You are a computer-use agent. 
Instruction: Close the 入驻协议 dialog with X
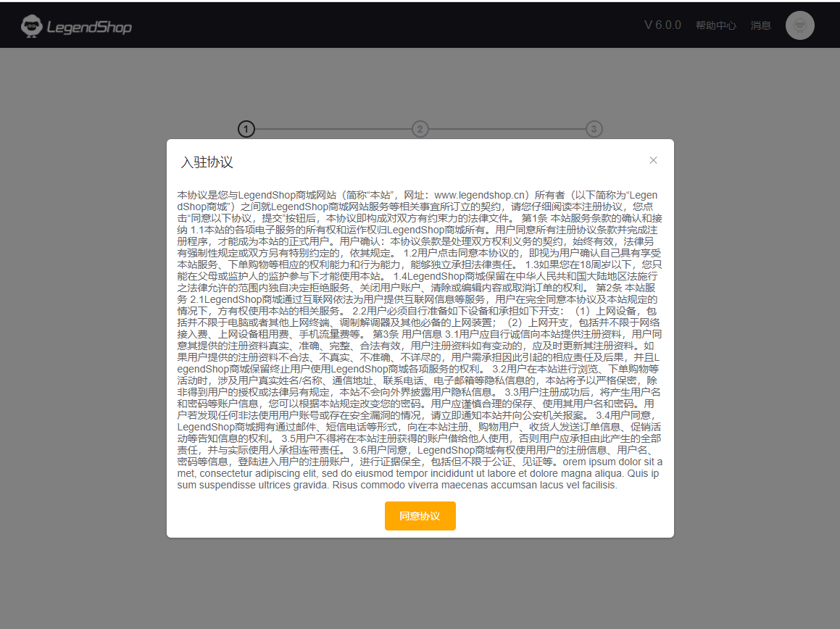pyautogui.click(x=653, y=160)
